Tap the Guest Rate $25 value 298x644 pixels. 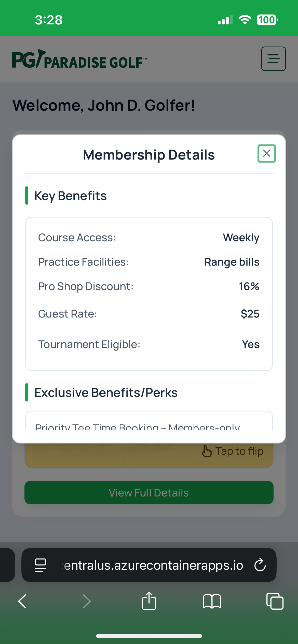tap(250, 314)
